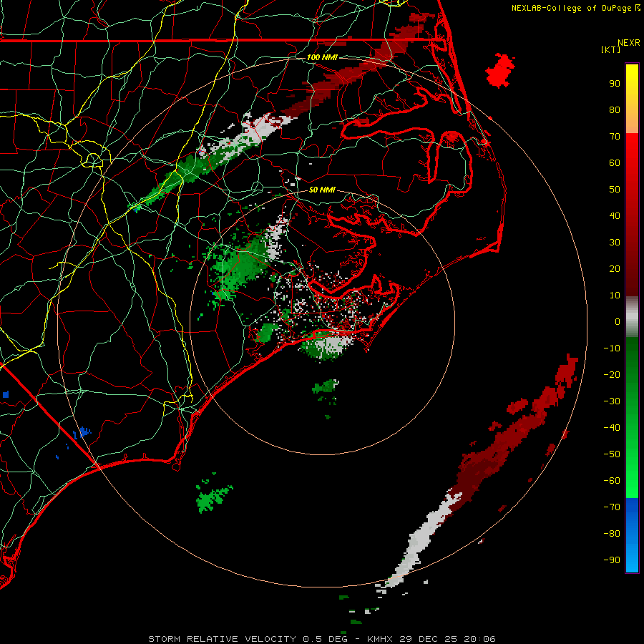Viewport: 644px width, 644px height.
Task: Click the -40 value on velocity scale
Action: pos(612,428)
